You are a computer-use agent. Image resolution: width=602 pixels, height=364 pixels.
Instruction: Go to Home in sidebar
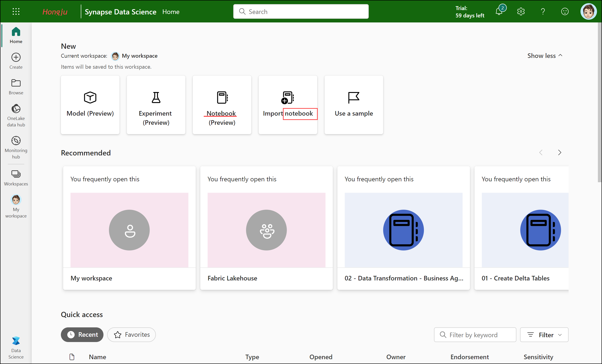click(x=16, y=35)
